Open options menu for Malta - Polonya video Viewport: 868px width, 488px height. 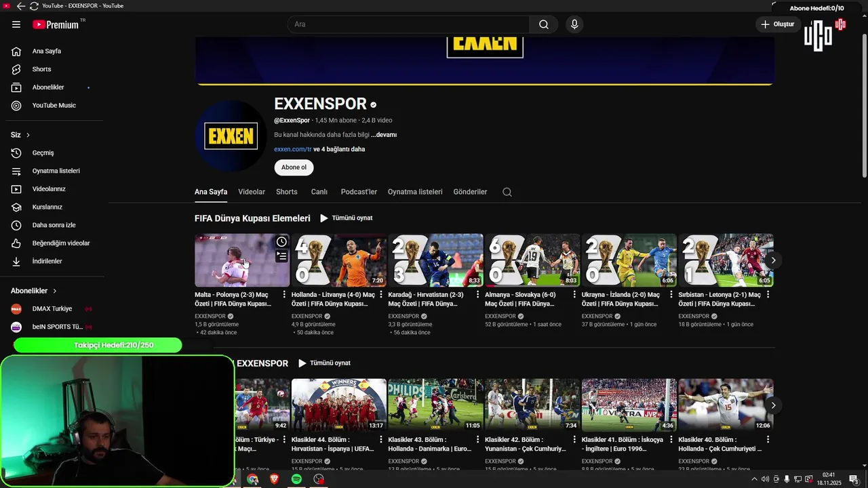click(x=284, y=295)
